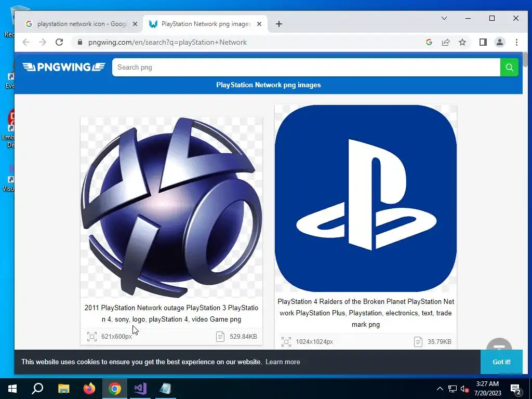Image resolution: width=532 pixels, height=399 pixels.
Task: Launch Firefox from taskbar
Action: pyautogui.click(x=89, y=389)
